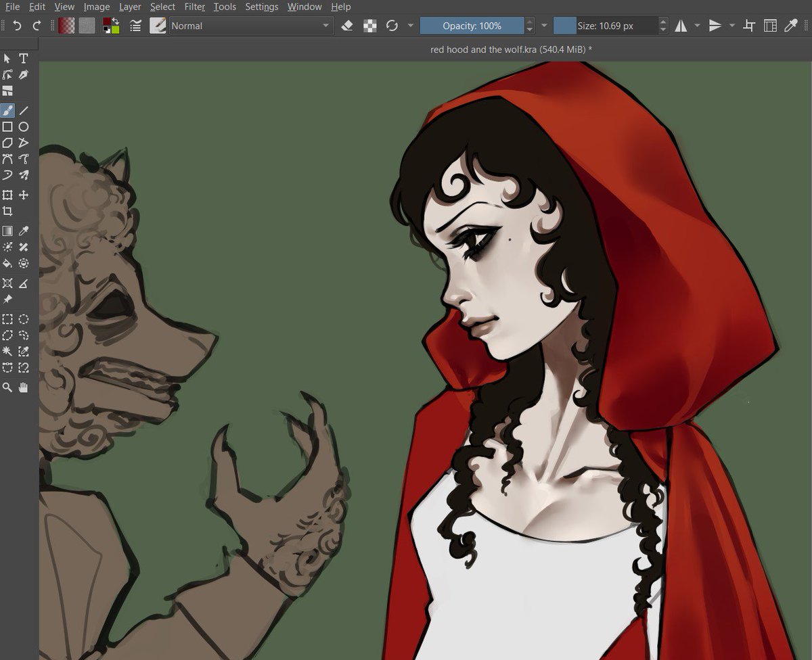Open the Filter menu
The width and height of the screenshot is (812, 660).
pos(195,7)
